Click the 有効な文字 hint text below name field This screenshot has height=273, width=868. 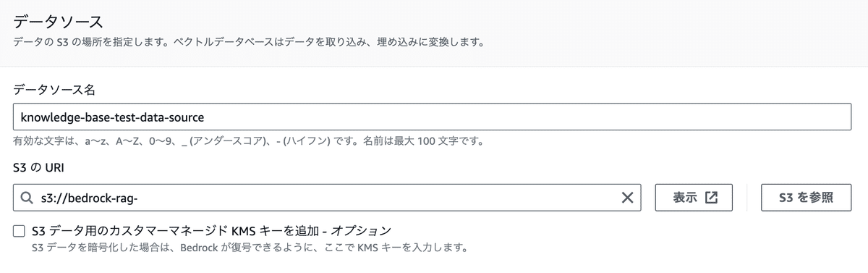tap(248, 140)
